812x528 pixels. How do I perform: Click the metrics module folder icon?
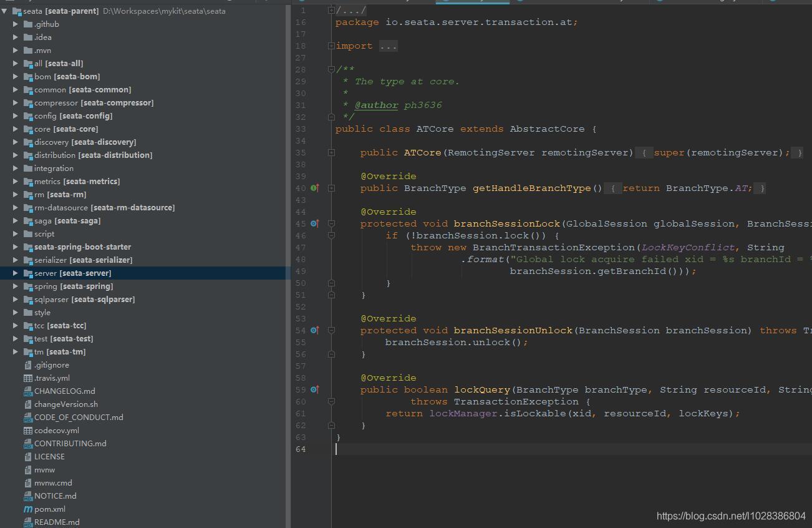pos(28,181)
